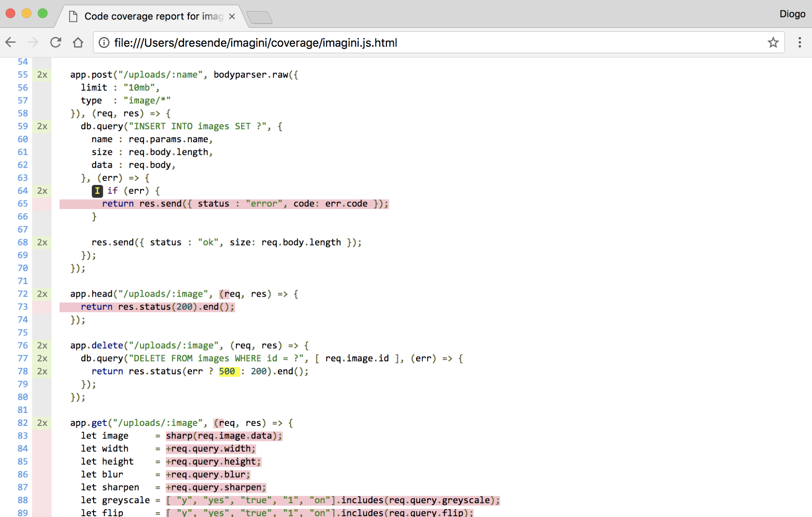The height and width of the screenshot is (517, 812).
Task: Reload the coverage report page
Action: (56, 42)
